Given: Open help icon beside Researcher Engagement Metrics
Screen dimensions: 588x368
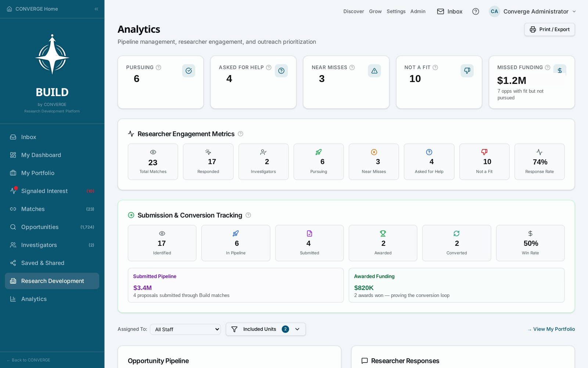Looking at the screenshot, I should 240,134.
